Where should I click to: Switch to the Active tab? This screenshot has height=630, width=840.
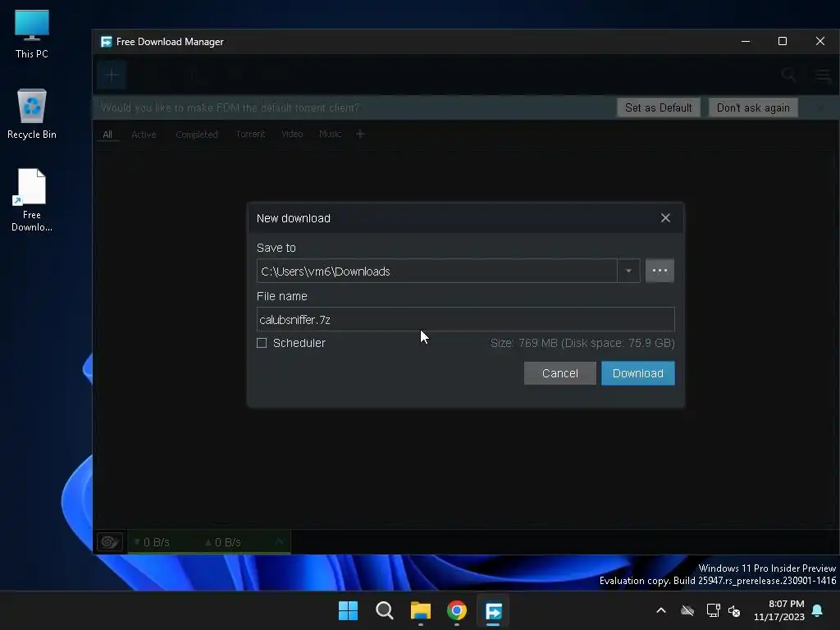tap(144, 135)
